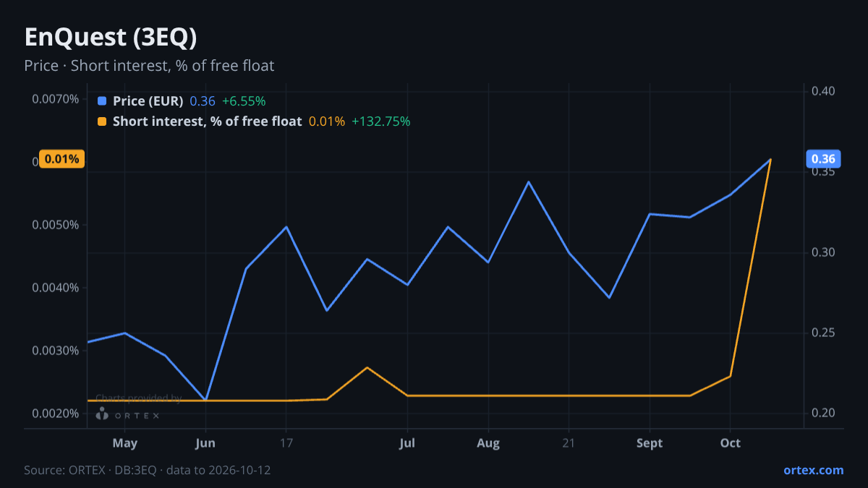Click the 21 x-axis label
The image size is (868, 488).
pyautogui.click(x=569, y=443)
